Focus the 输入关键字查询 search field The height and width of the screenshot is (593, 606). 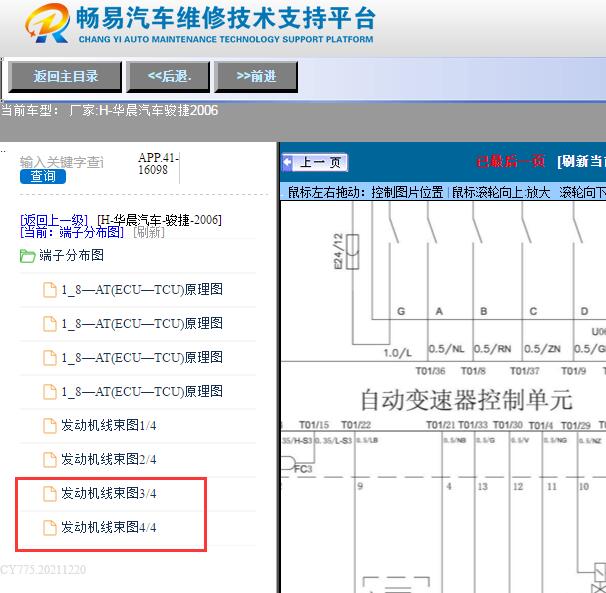[62, 162]
